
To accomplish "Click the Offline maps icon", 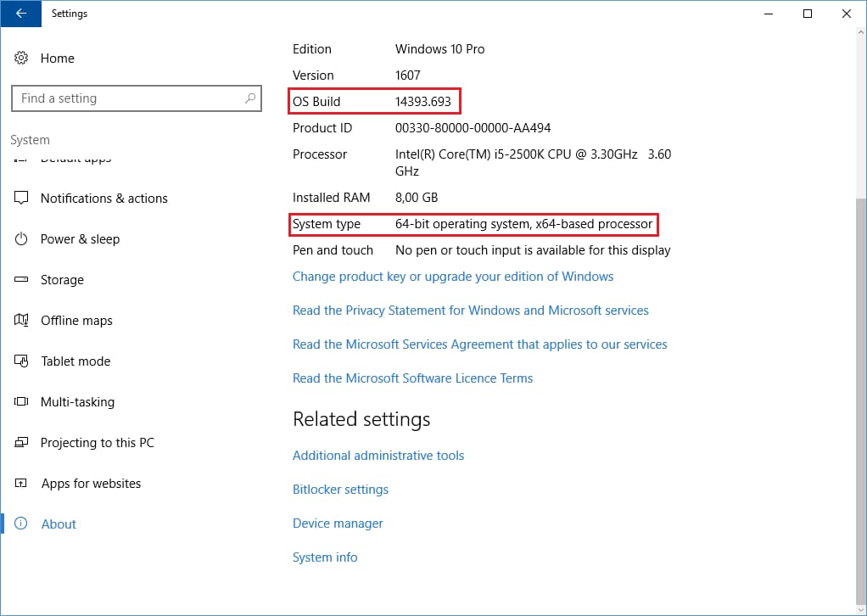I will point(22,321).
